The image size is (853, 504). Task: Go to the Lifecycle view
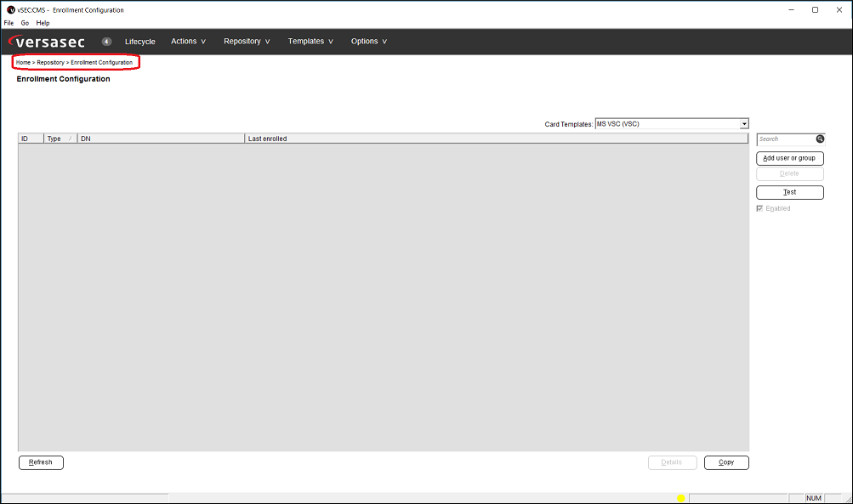click(139, 42)
